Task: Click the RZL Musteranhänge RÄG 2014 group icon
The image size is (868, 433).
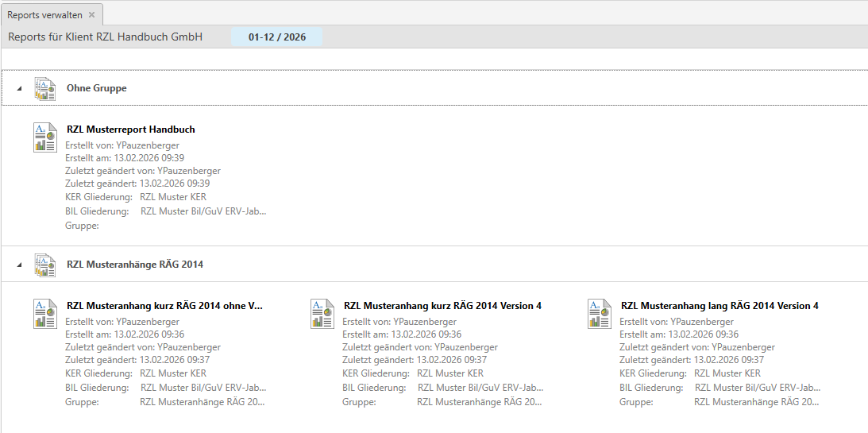Action: 45,265
